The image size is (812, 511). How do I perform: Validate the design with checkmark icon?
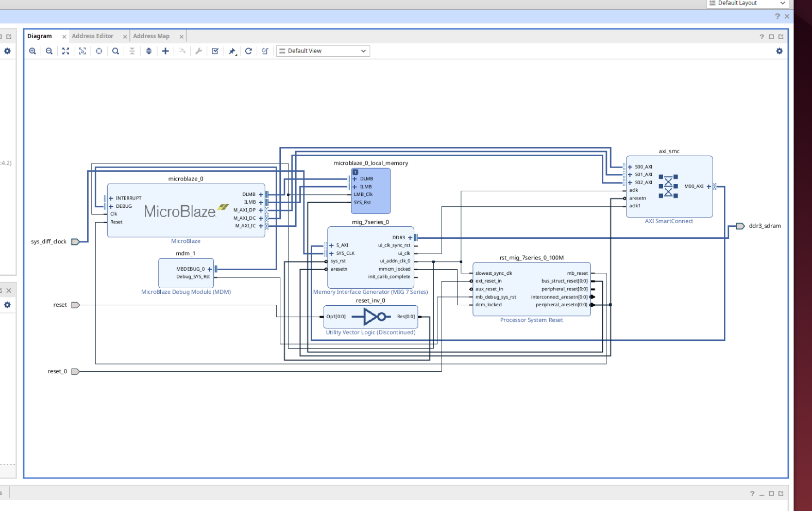(215, 51)
